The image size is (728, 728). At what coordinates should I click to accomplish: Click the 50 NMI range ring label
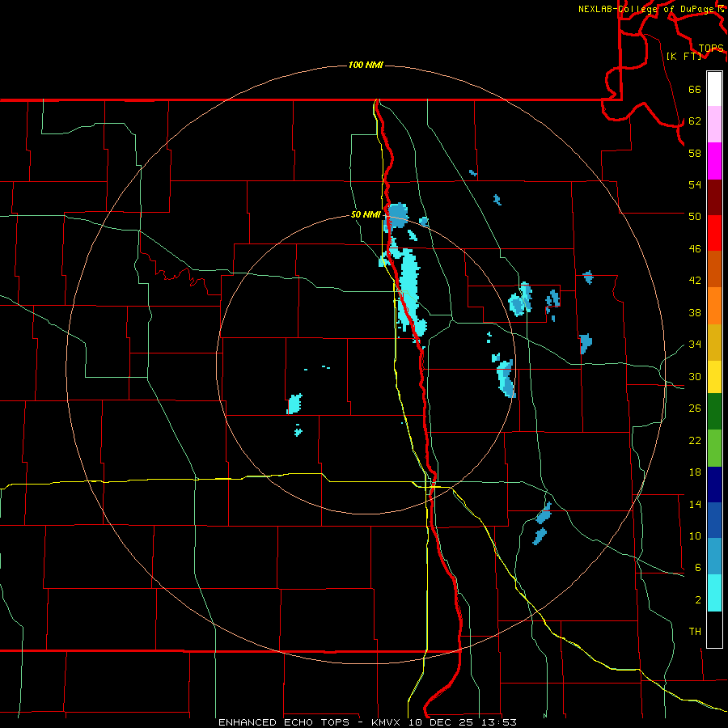click(366, 214)
